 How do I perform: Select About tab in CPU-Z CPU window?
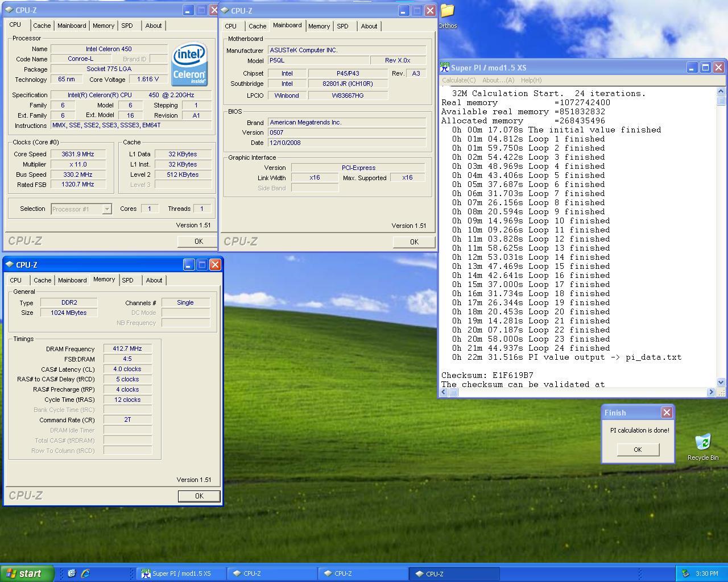[154, 26]
